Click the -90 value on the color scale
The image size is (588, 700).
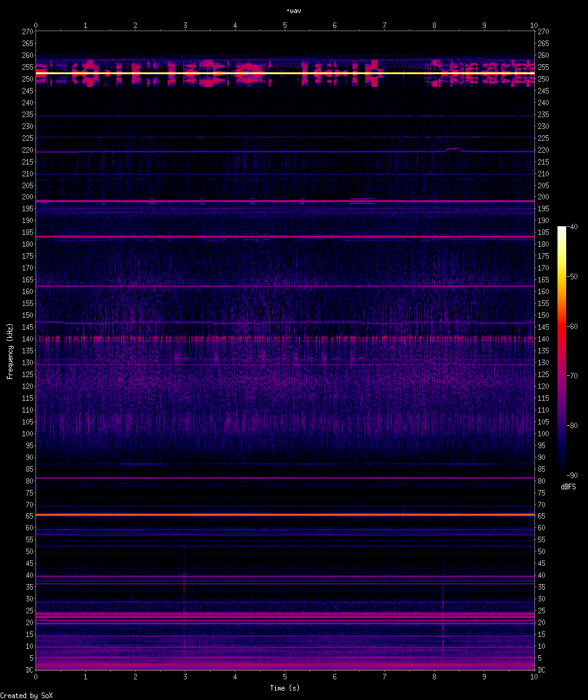click(x=572, y=476)
